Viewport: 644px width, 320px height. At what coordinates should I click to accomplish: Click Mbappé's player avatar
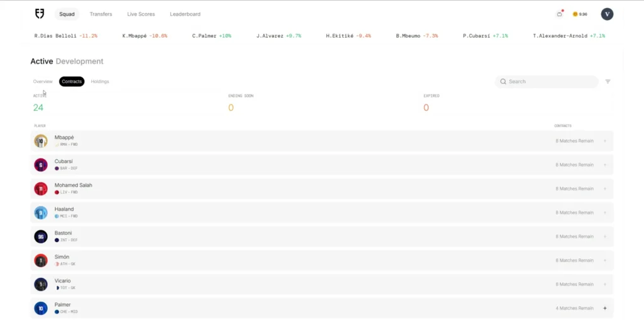pos(41,141)
